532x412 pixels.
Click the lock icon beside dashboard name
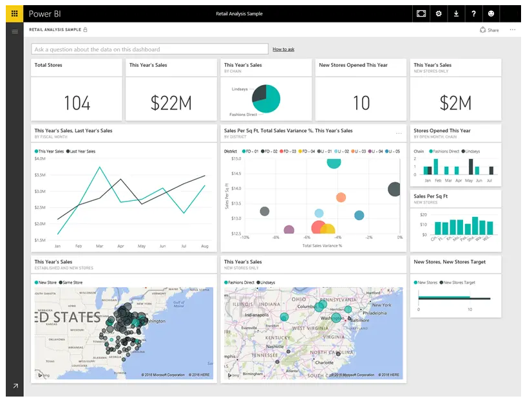(x=85, y=30)
